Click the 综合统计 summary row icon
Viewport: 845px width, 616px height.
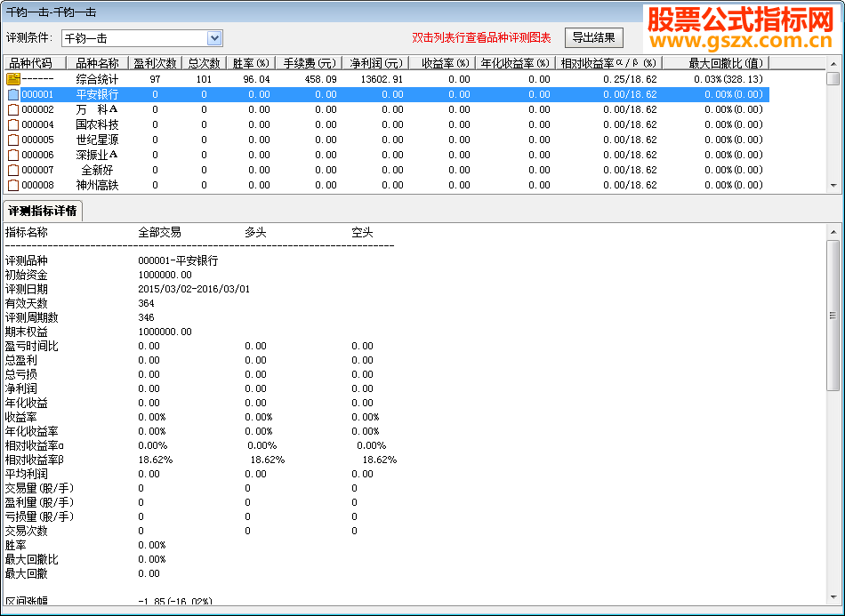13,79
